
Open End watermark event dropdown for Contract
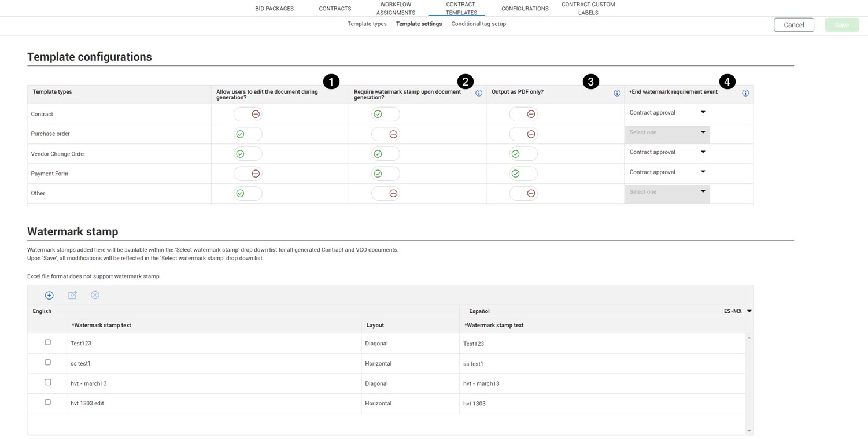click(667, 113)
